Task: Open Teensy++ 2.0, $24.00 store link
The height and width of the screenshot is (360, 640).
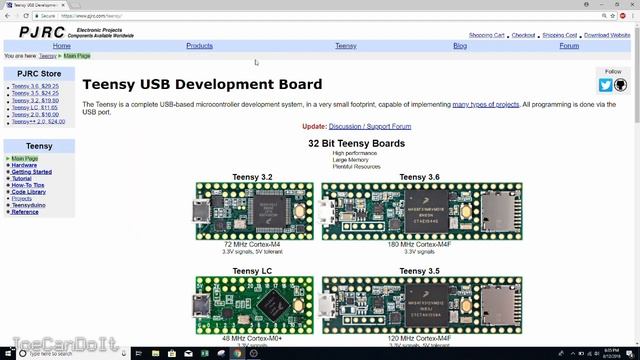Action: (38, 122)
